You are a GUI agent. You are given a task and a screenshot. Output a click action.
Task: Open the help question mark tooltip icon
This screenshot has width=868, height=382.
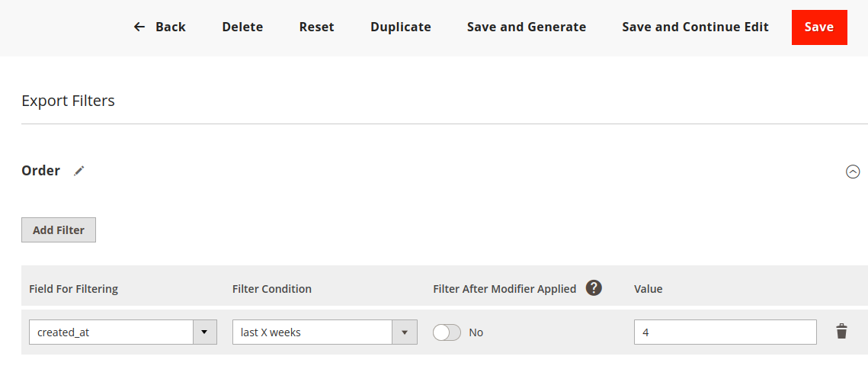(x=594, y=288)
